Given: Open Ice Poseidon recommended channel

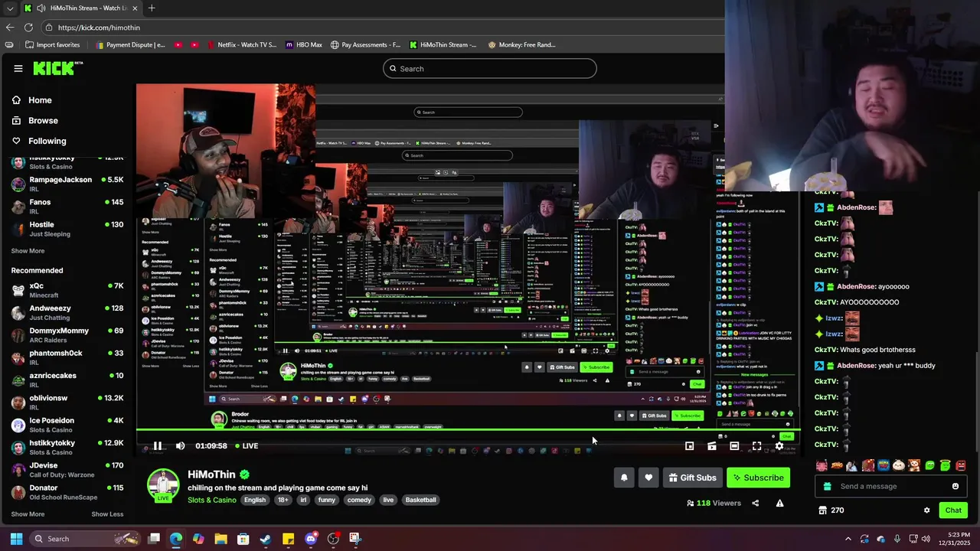Looking at the screenshot, I should [x=67, y=425].
